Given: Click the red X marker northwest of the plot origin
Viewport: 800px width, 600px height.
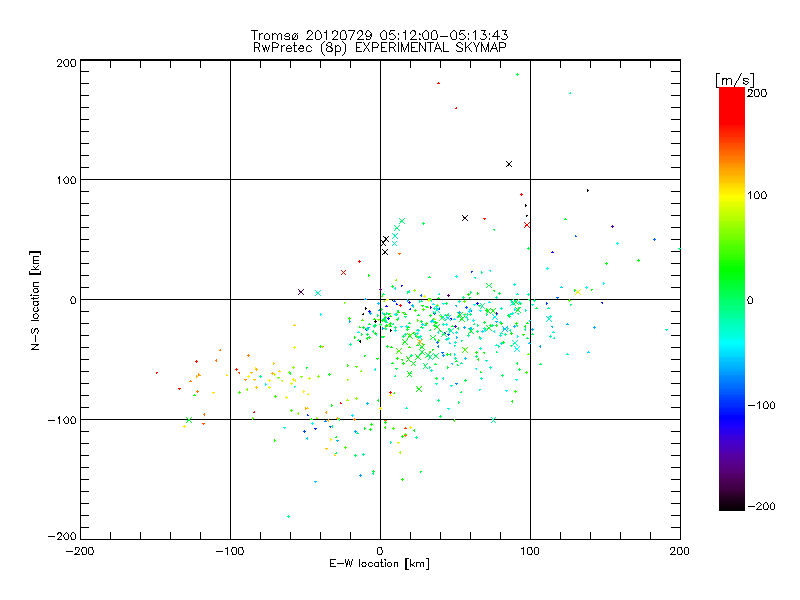Looking at the screenshot, I should pyautogui.click(x=343, y=272).
